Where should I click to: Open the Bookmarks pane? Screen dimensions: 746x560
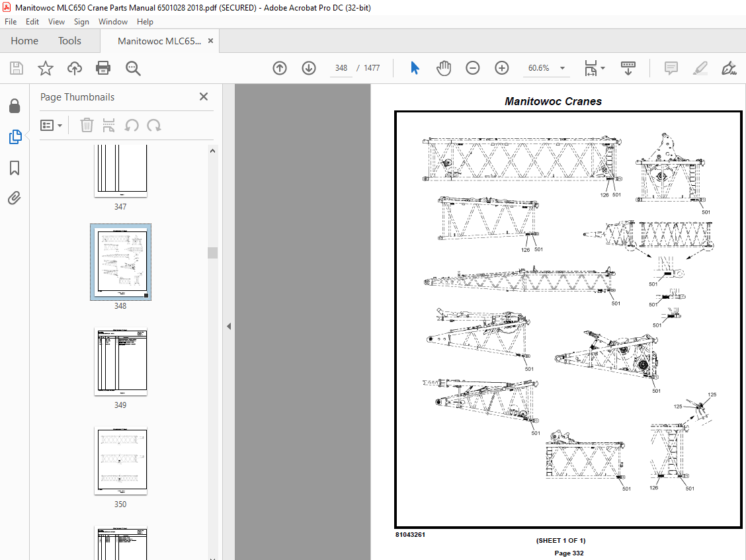[x=15, y=167]
